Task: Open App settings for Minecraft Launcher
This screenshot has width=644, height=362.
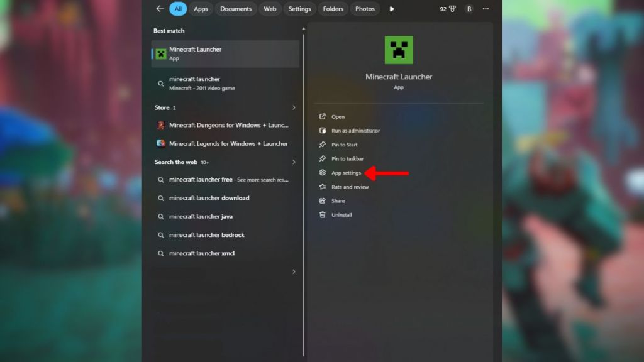Action: point(347,173)
